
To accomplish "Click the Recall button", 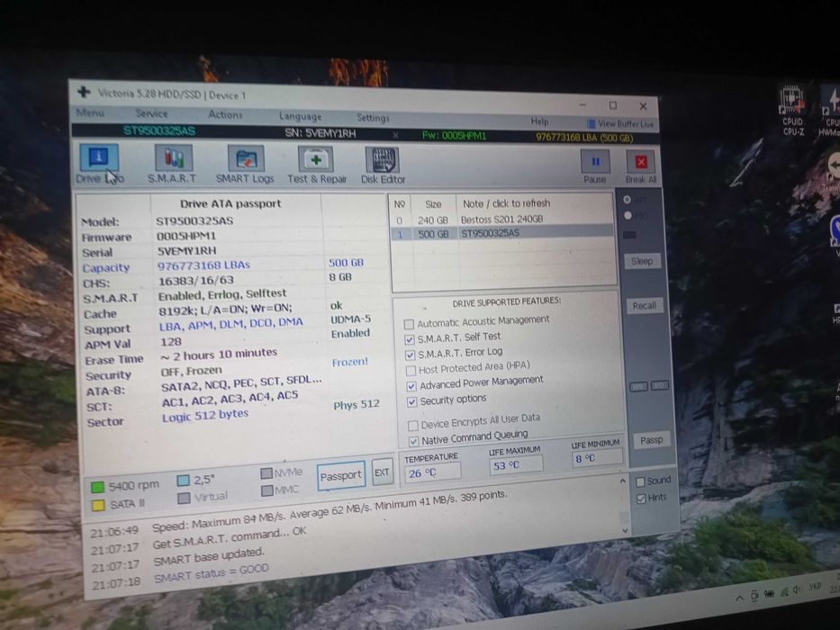I will coord(644,305).
